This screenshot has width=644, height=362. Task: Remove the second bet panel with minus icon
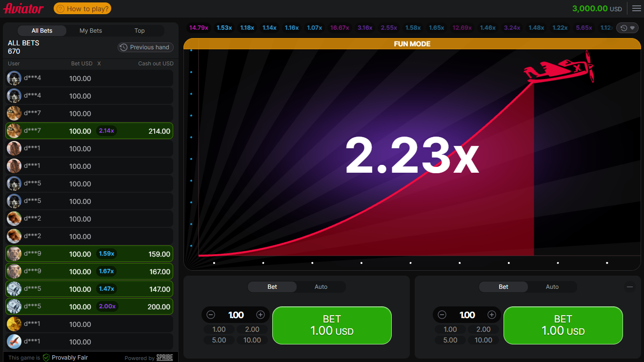630,287
